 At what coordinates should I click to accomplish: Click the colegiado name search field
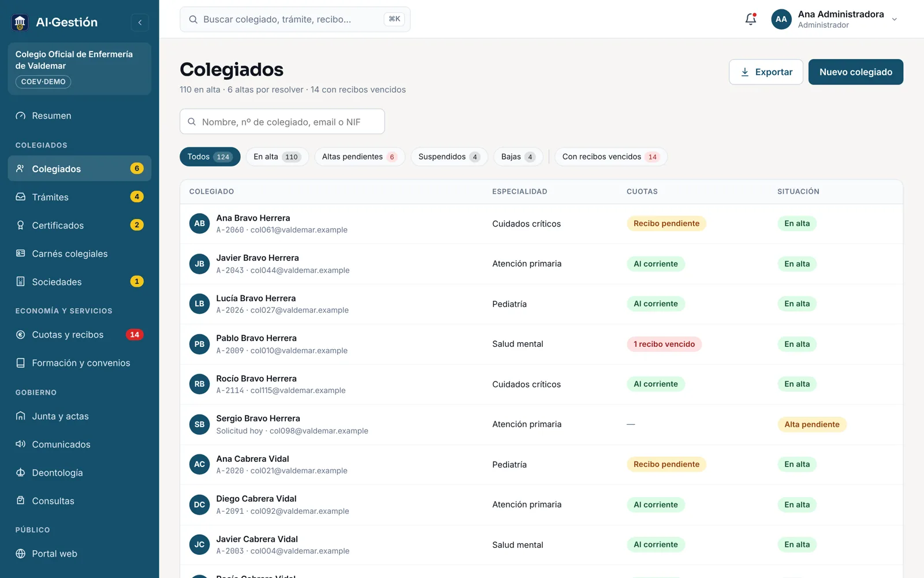tap(282, 122)
